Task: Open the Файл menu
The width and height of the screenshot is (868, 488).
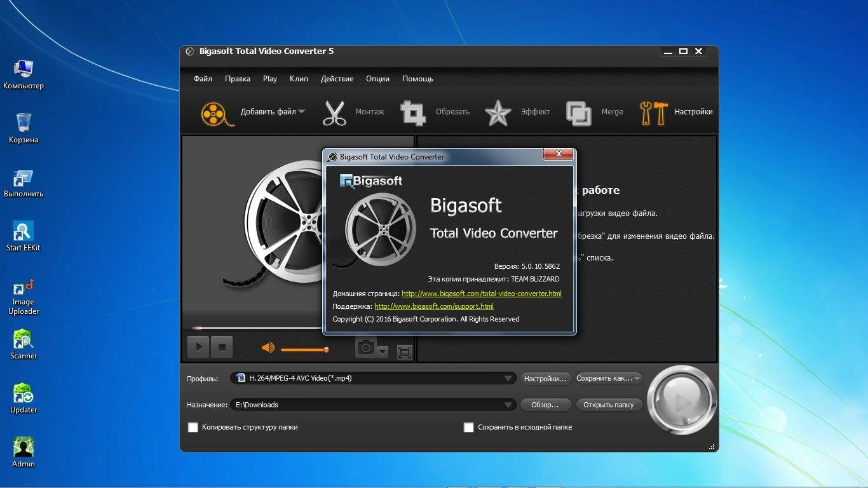Action: click(x=203, y=79)
